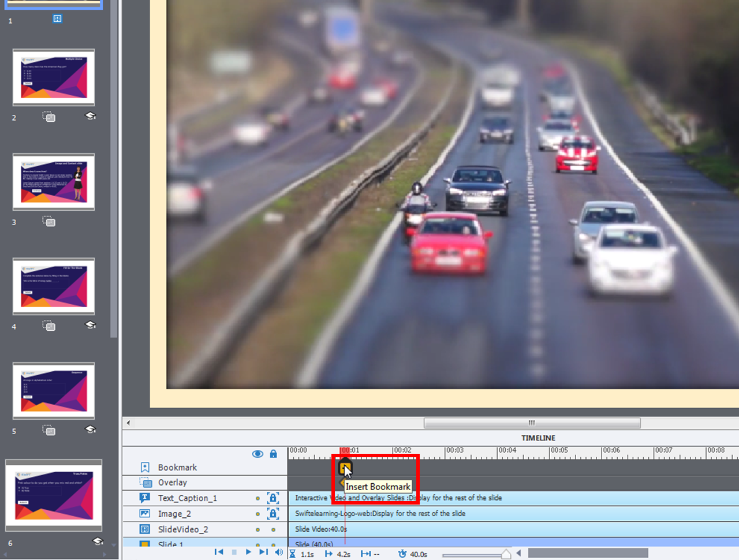This screenshot has height=560, width=739.
Task: Click the lock all objects padlock icon
Action: click(x=274, y=454)
